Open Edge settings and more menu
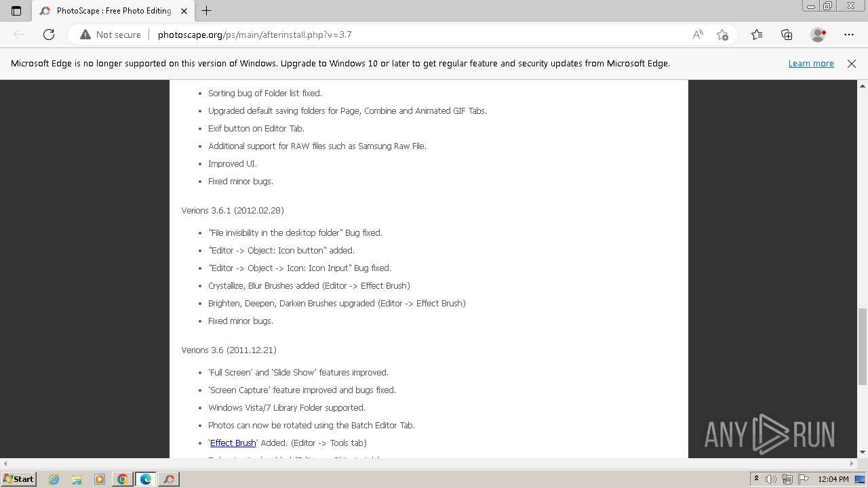The width and height of the screenshot is (868, 488). pos(849,35)
